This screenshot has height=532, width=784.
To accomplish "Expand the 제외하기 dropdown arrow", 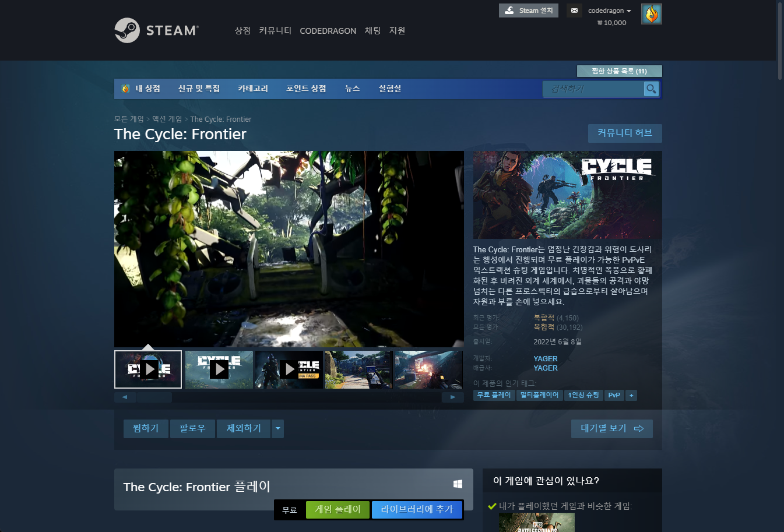I will coord(277,429).
